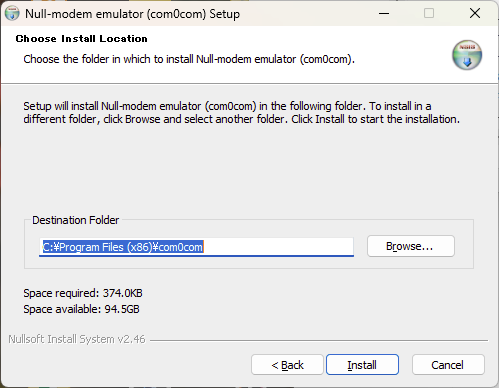Click the 'Space available: 94.5GB' text
Screen dimensions: 499x388
(x=81, y=309)
